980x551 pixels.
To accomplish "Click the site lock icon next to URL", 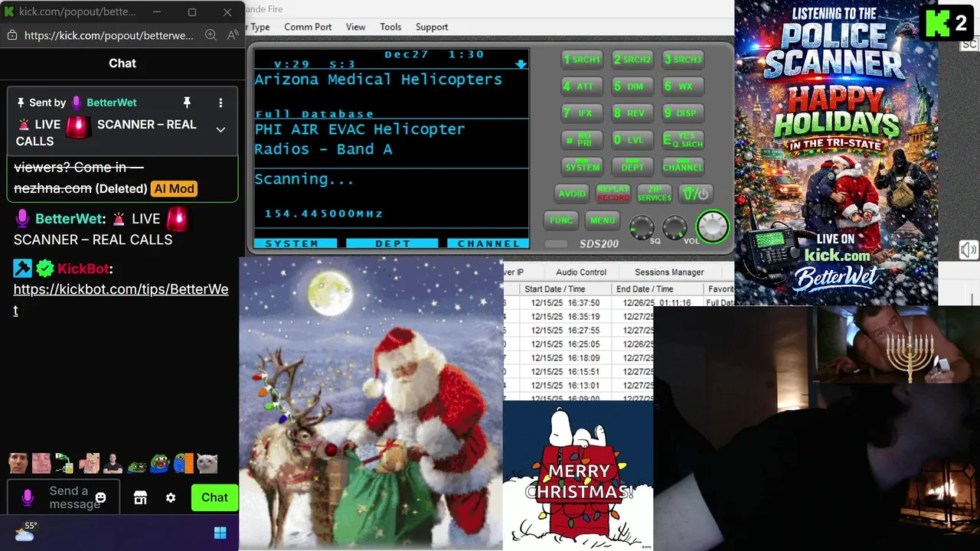I will pos(11,35).
